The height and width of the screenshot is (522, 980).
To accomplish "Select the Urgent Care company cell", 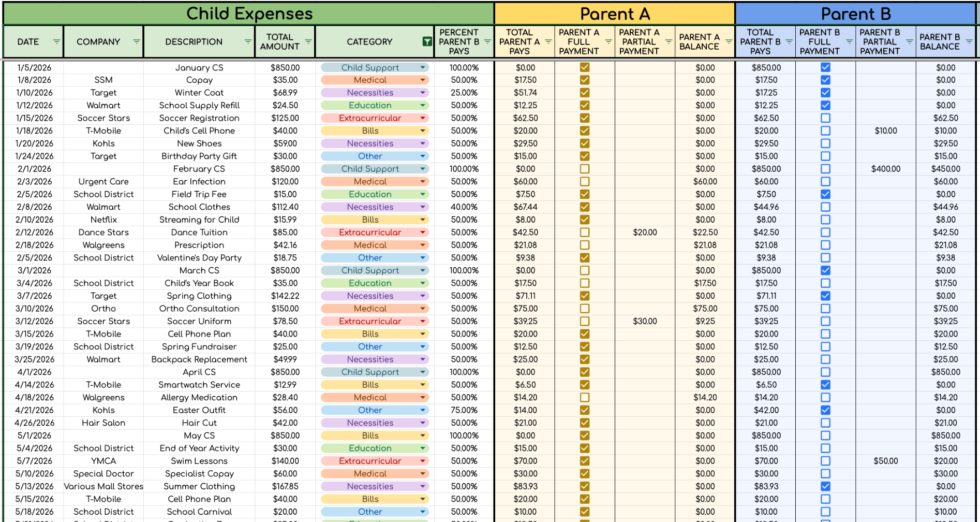I will pyautogui.click(x=103, y=181).
